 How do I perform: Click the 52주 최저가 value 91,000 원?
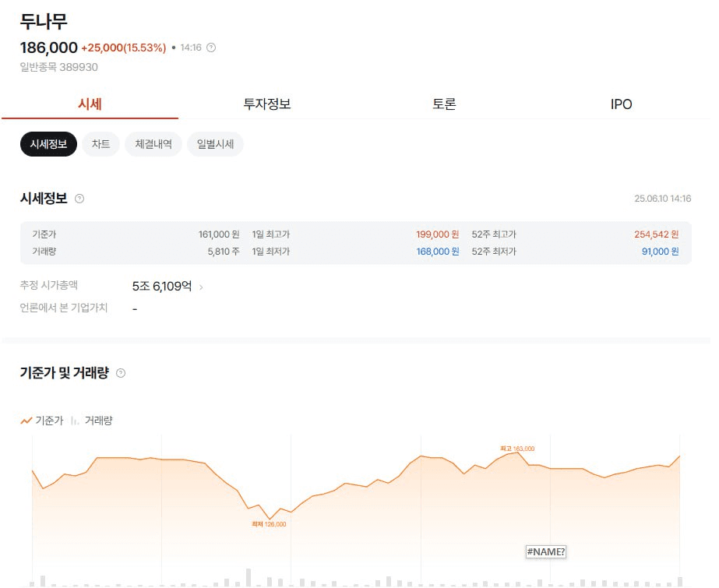(660, 252)
